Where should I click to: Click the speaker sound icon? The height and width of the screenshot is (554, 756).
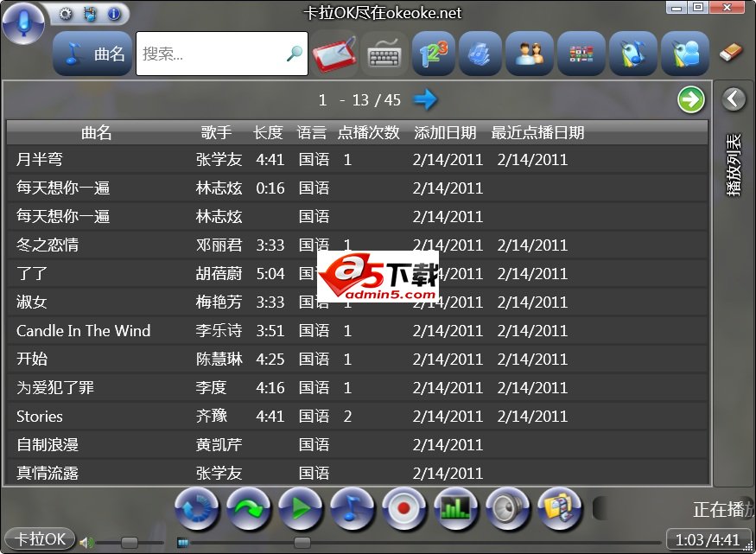tap(508, 509)
